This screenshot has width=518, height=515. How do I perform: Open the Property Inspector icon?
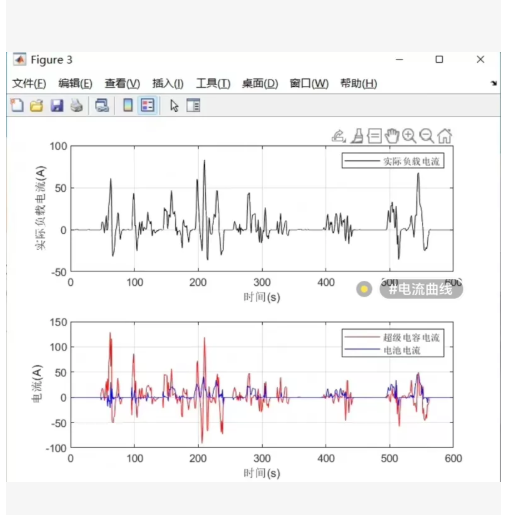pos(193,105)
